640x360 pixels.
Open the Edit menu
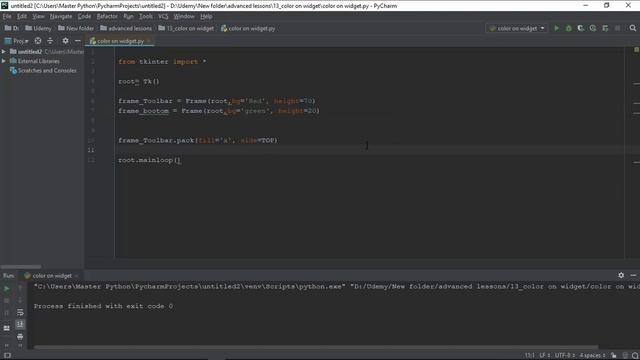click(22, 16)
